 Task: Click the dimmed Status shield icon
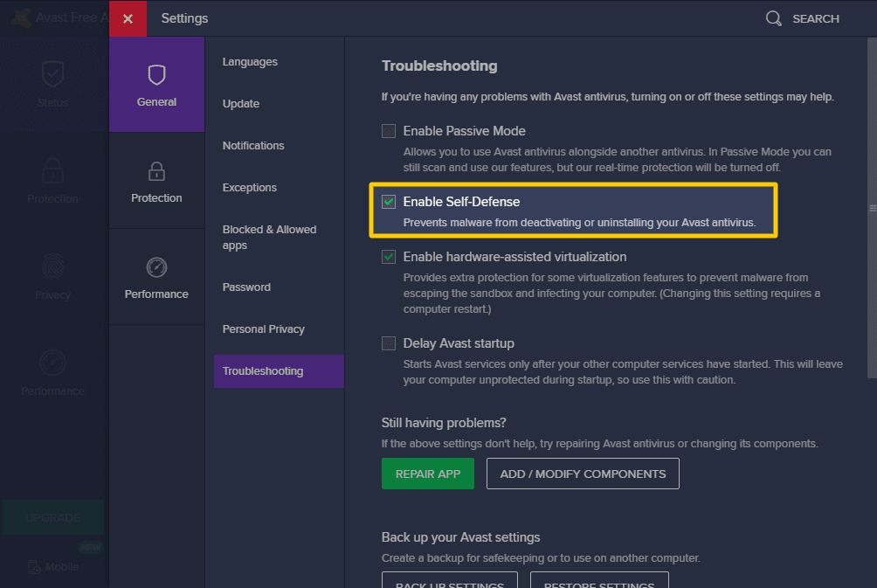[x=52, y=74]
